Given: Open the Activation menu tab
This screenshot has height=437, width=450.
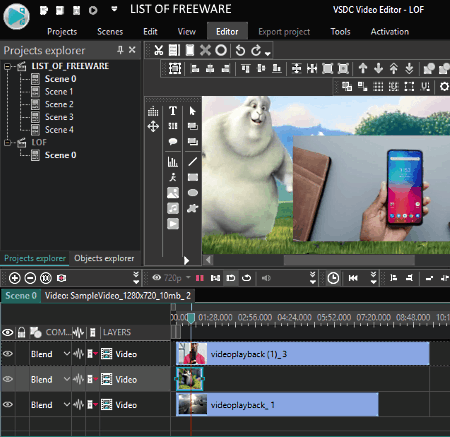Looking at the screenshot, I should coord(390,32).
